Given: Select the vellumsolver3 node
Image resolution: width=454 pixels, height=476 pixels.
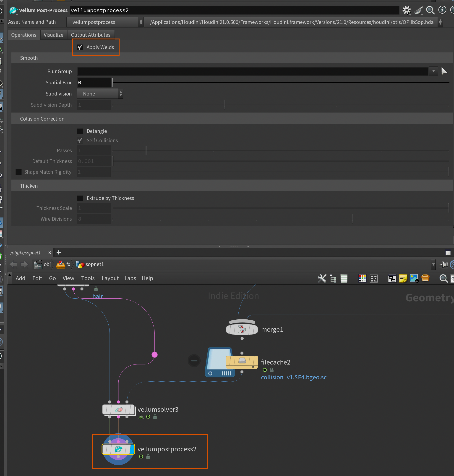Looking at the screenshot, I should pos(118,409).
